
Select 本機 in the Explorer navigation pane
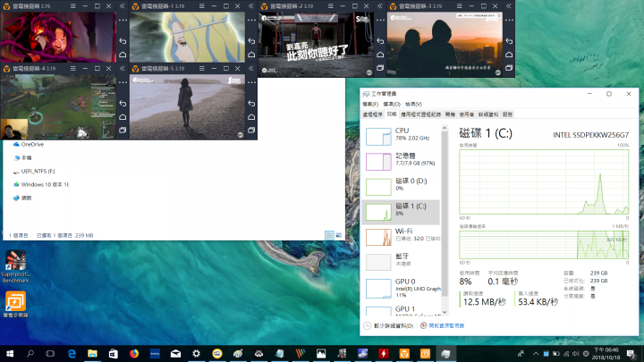click(x=22, y=158)
